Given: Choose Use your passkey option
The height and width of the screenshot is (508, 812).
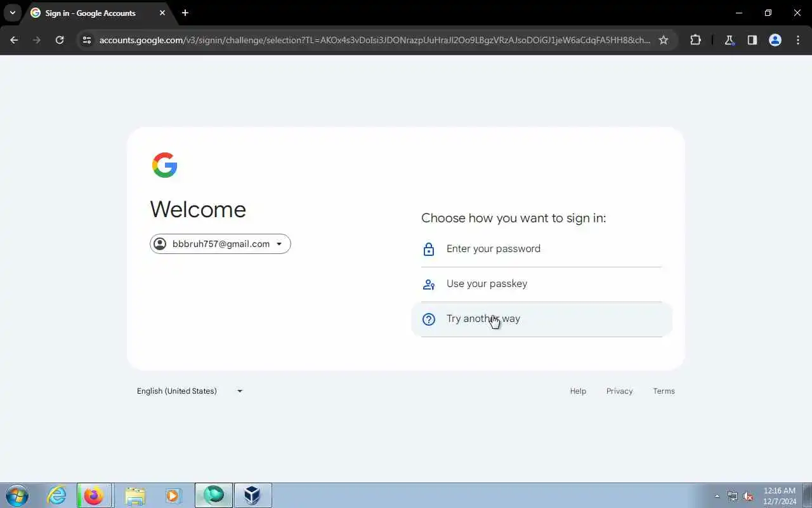Looking at the screenshot, I should (542, 284).
